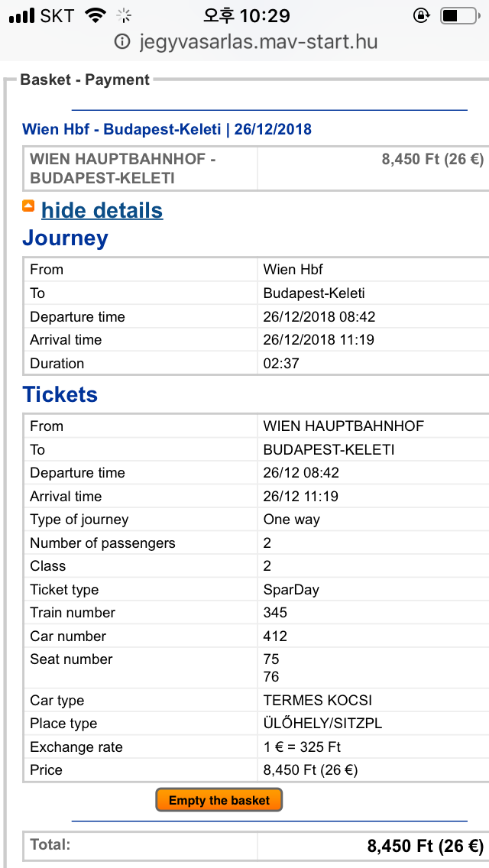Screen dimensions: 489x868
Task: Tap the loading activity spinner icon
Action: click(x=124, y=16)
